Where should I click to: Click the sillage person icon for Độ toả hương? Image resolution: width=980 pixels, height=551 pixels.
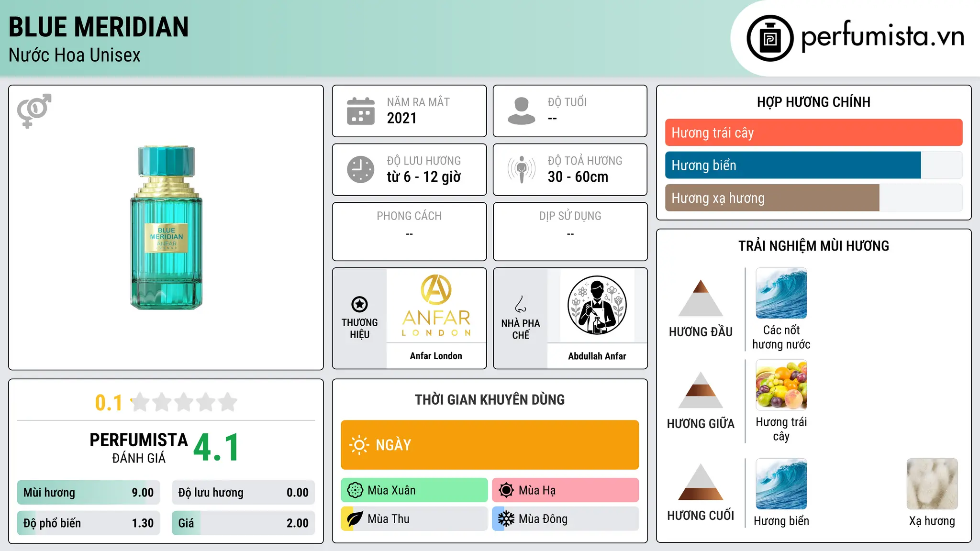point(522,169)
